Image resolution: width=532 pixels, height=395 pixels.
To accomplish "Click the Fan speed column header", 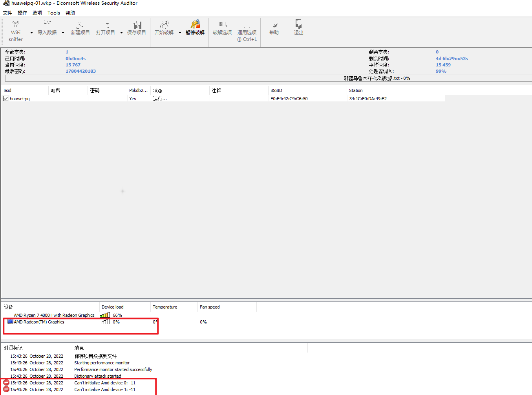I will tap(227, 307).
